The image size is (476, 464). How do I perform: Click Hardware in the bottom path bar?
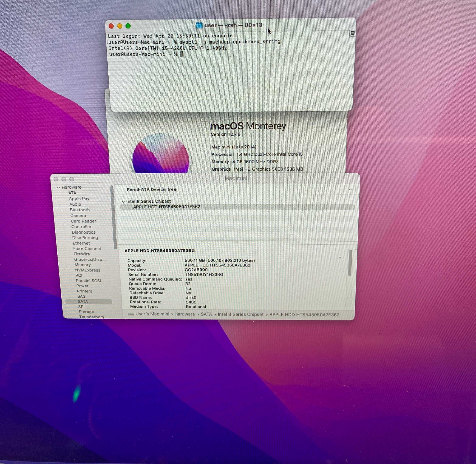click(x=185, y=314)
